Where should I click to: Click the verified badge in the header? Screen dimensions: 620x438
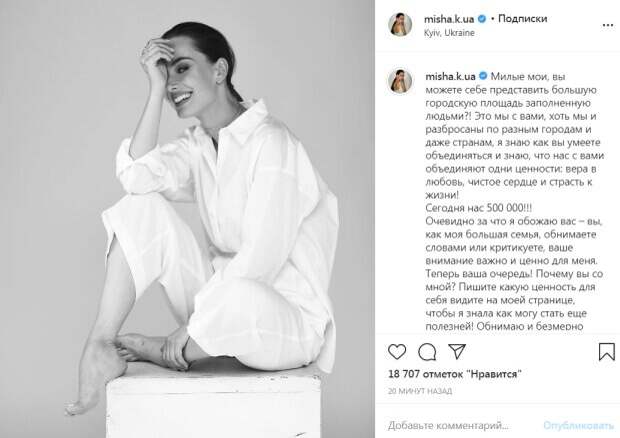(482, 19)
